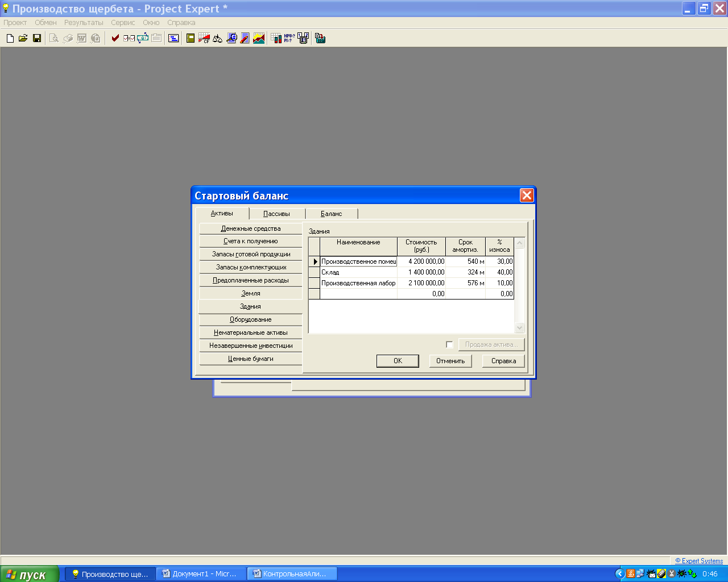
Task: Click the last green calculator toolbar icon
Action: (x=320, y=38)
